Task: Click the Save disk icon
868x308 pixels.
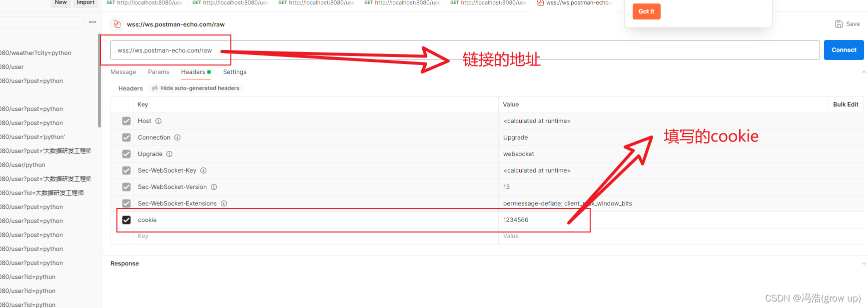Action: click(839, 24)
